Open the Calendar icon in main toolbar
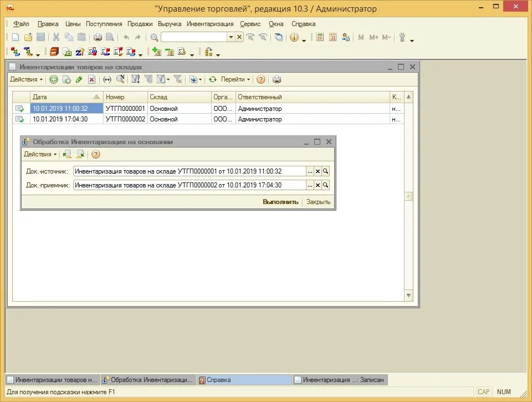The width and height of the screenshot is (532, 402). pos(333,37)
